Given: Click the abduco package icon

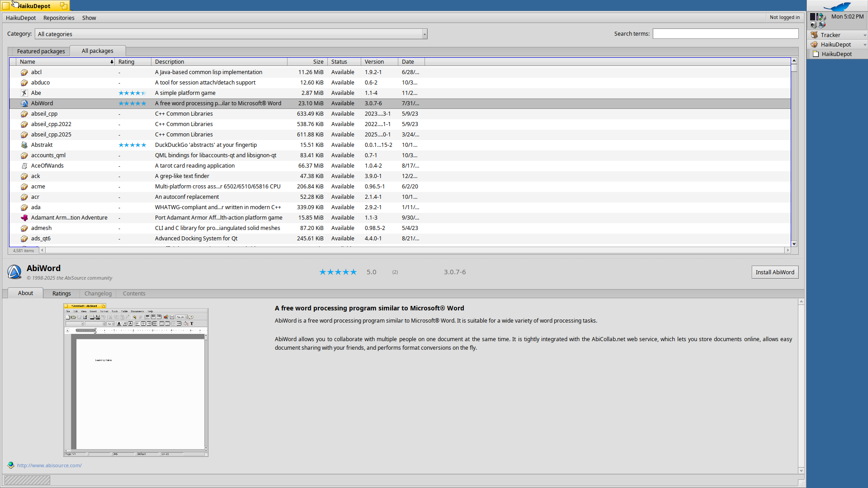Looking at the screenshot, I should pos(24,83).
